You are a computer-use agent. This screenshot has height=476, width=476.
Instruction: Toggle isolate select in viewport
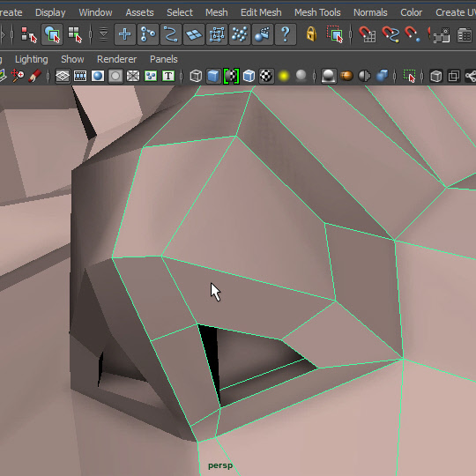click(409, 76)
